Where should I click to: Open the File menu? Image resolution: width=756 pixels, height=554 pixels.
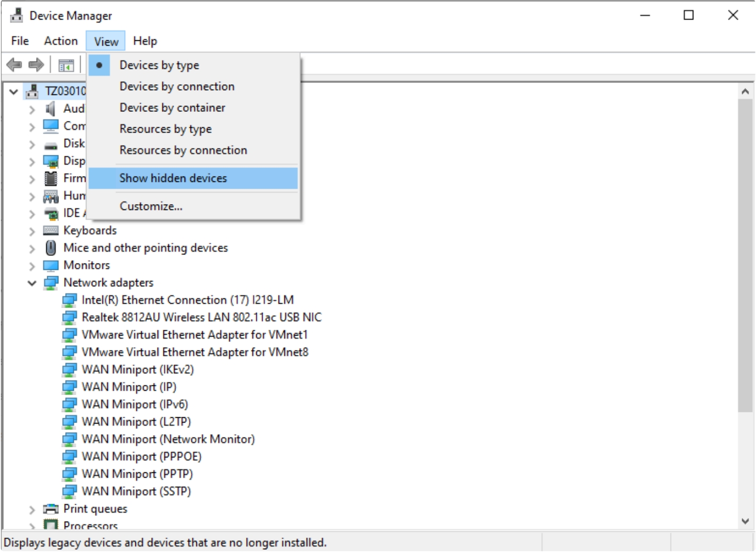click(20, 41)
